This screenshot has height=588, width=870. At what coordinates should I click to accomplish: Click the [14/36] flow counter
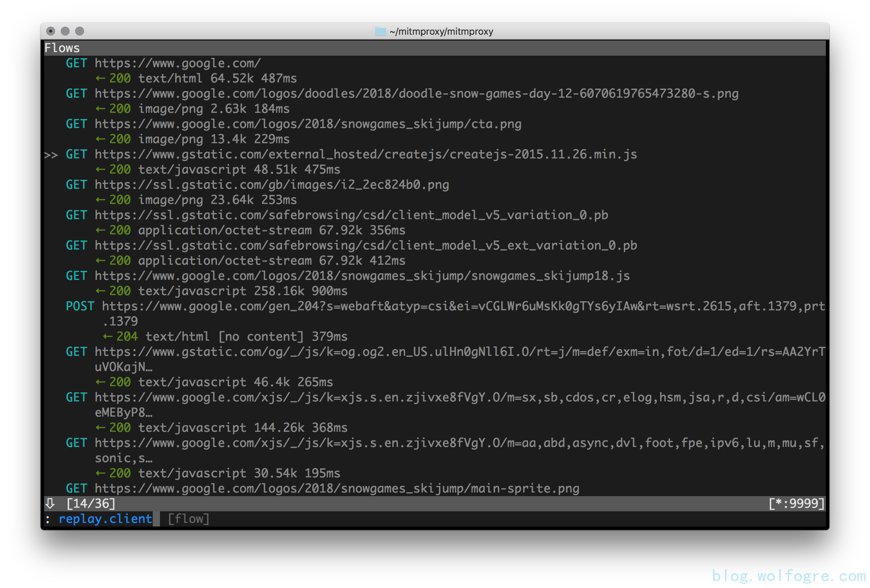tap(90, 503)
